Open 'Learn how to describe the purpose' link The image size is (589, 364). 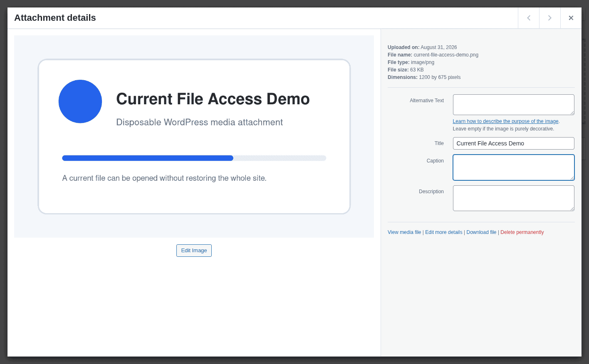pyautogui.click(x=505, y=121)
